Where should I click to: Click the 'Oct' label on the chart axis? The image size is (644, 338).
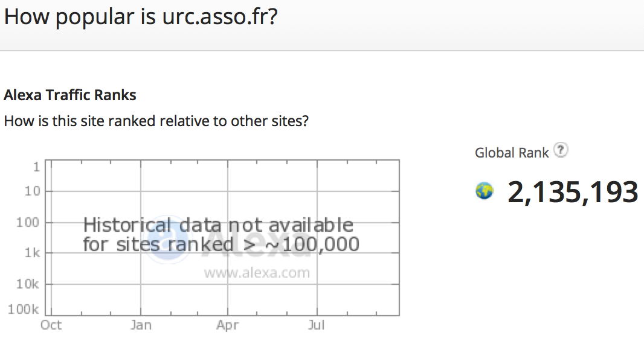[x=51, y=325]
